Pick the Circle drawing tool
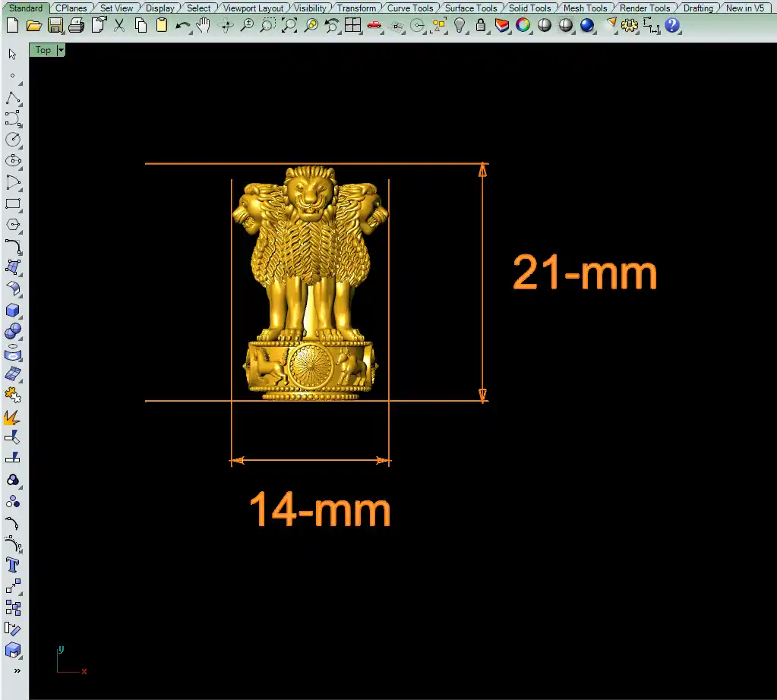Viewport: 777px width, 700px height. click(13, 140)
